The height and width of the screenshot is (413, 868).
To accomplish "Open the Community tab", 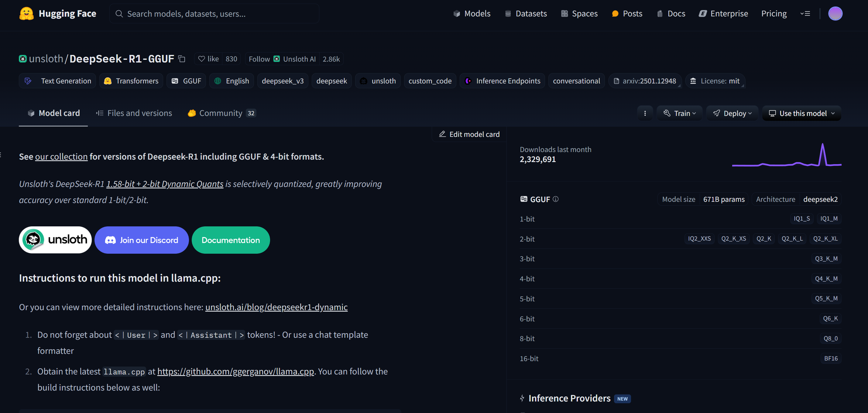I will (x=221, y=113).
